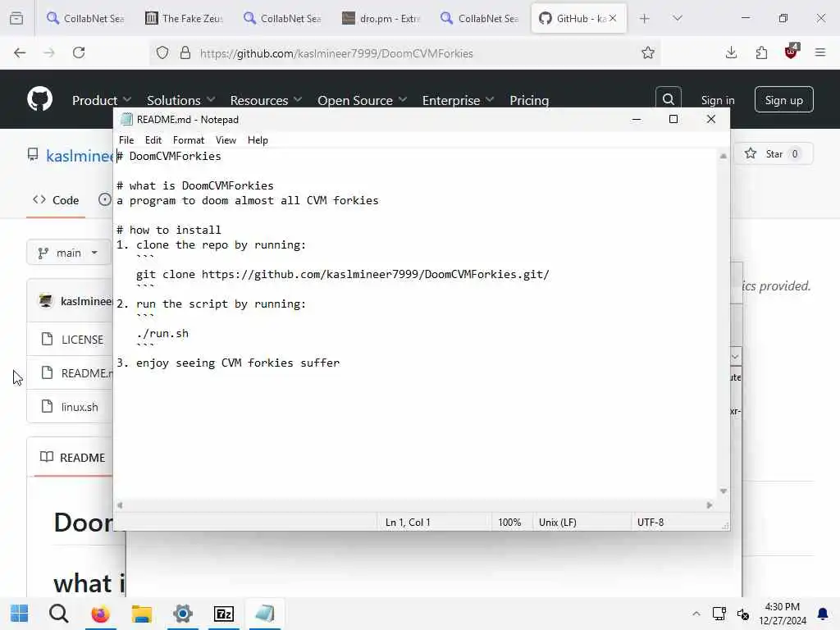Open Firefox downloads arrow icon
Screen dimensions: 840x630
(731, 52)
